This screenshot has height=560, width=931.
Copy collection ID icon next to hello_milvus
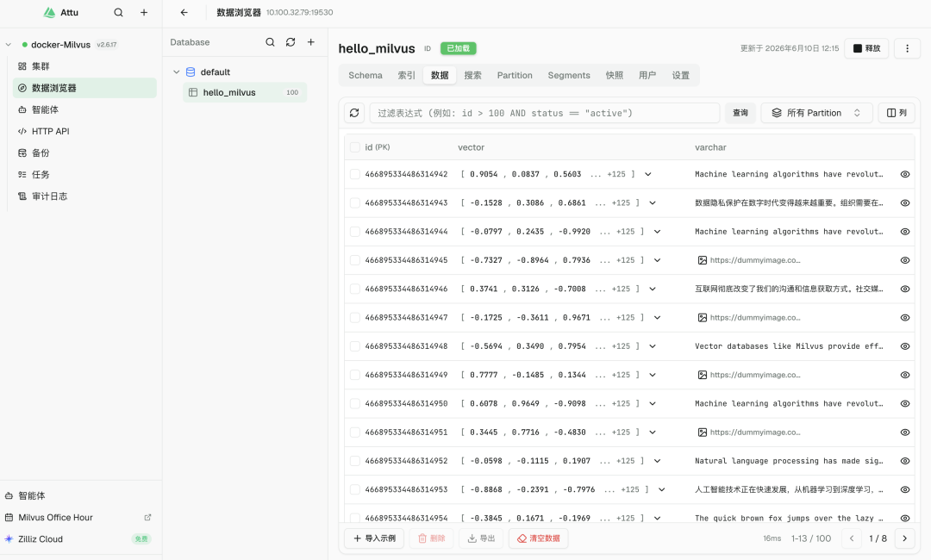tap(428, 48)
